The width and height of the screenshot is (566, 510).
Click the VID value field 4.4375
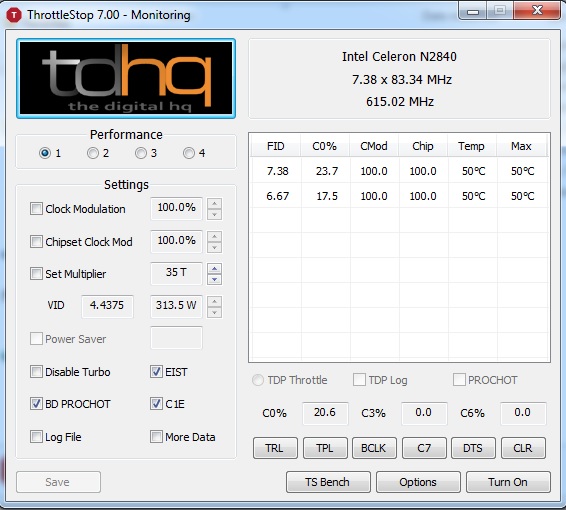coord(107,306)
